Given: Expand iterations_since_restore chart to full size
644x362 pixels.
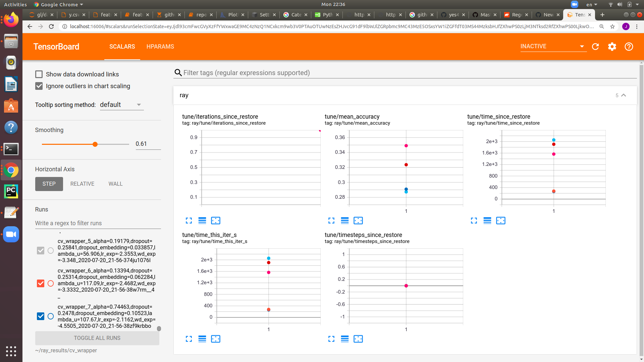Looking at the screenshot, I should click(x=189, y=221).
